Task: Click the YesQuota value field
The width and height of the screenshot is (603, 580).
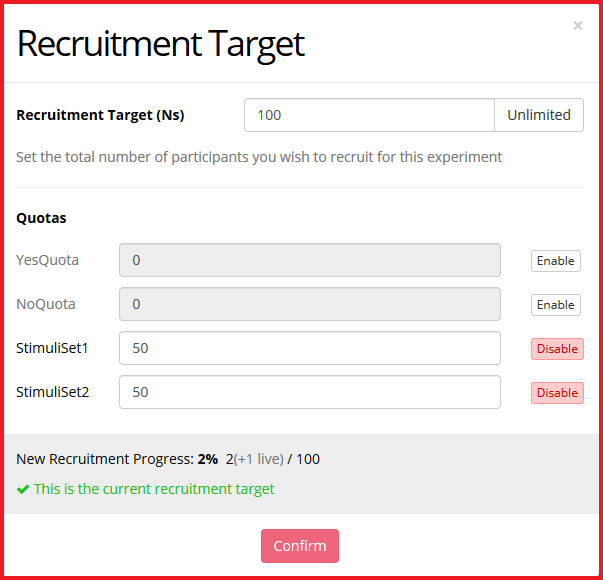Action: point(309,260)
